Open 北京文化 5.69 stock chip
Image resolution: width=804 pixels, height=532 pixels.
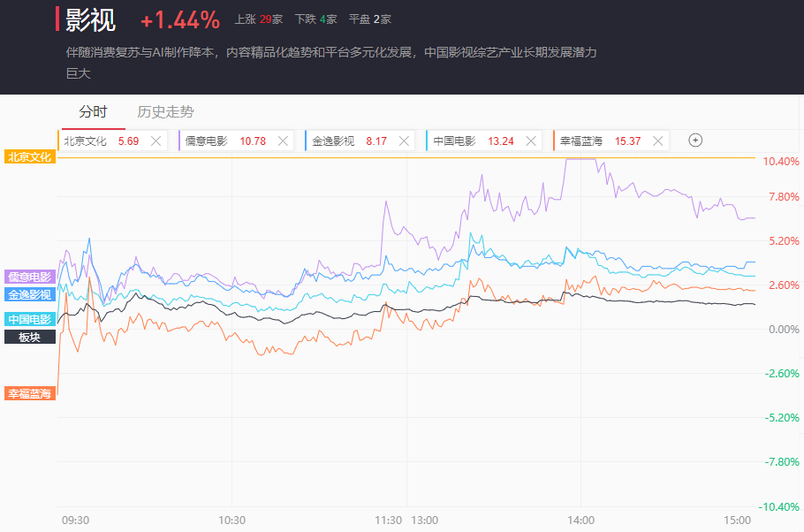101,141
